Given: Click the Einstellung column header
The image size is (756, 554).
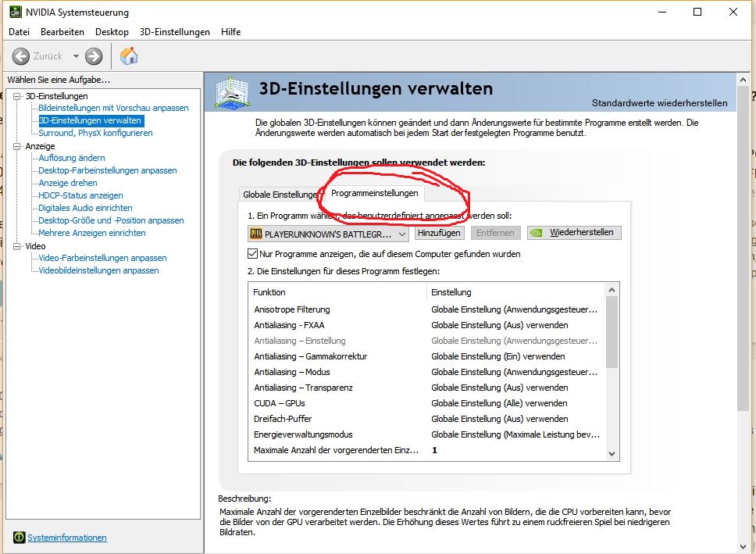Looking at the screenshot, I should tap(515, 292).
